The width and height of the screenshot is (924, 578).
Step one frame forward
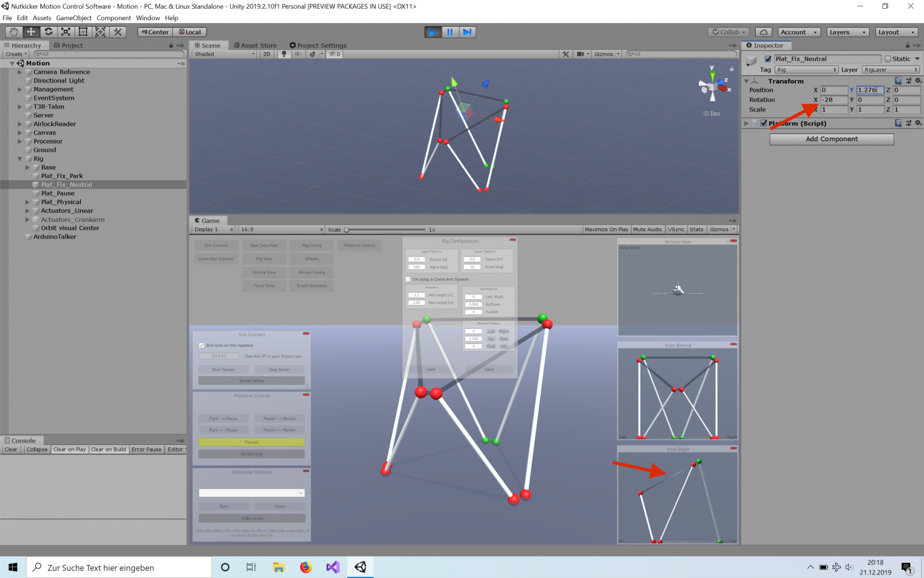click(x=467, y=32)
